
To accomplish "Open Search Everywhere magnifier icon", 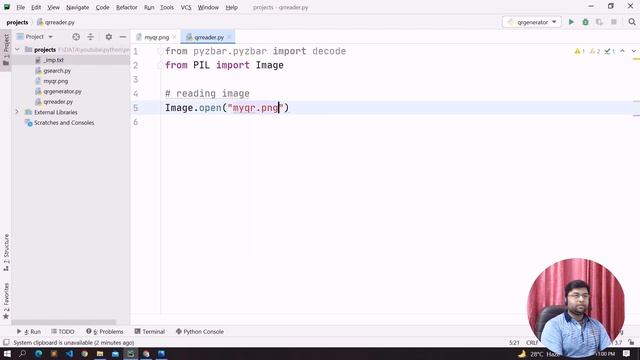I will click(632, 22).
